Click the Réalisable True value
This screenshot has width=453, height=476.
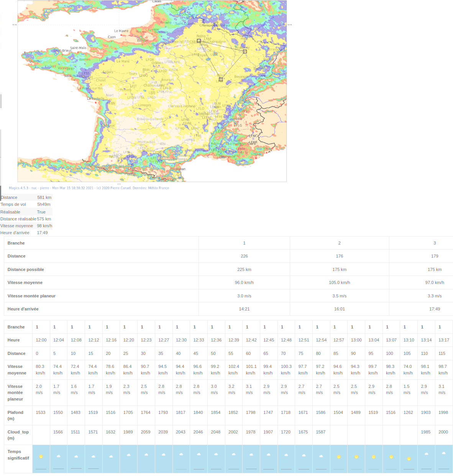(x=41, y=212)
